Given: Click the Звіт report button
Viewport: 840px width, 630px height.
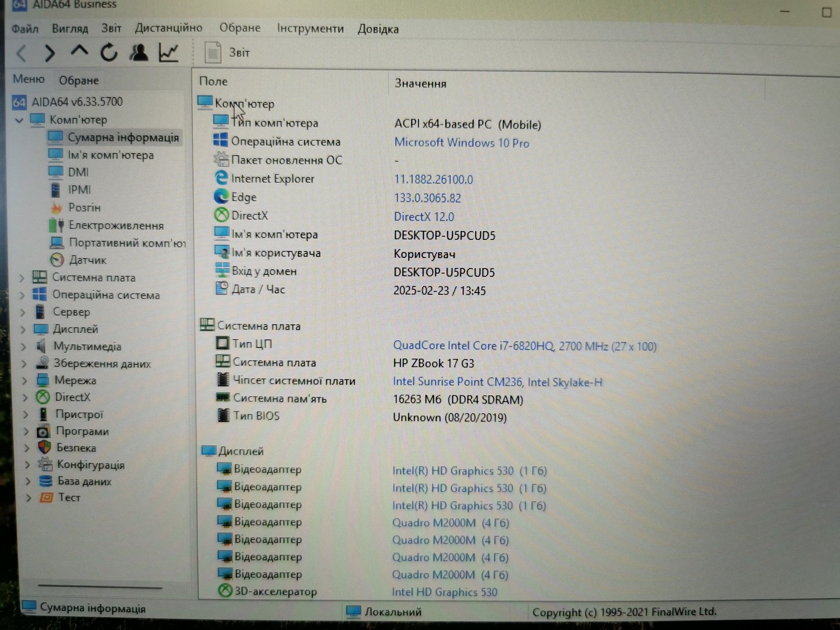Looking at the screenshot, I should pyautogui.click(x=227, y=52).
